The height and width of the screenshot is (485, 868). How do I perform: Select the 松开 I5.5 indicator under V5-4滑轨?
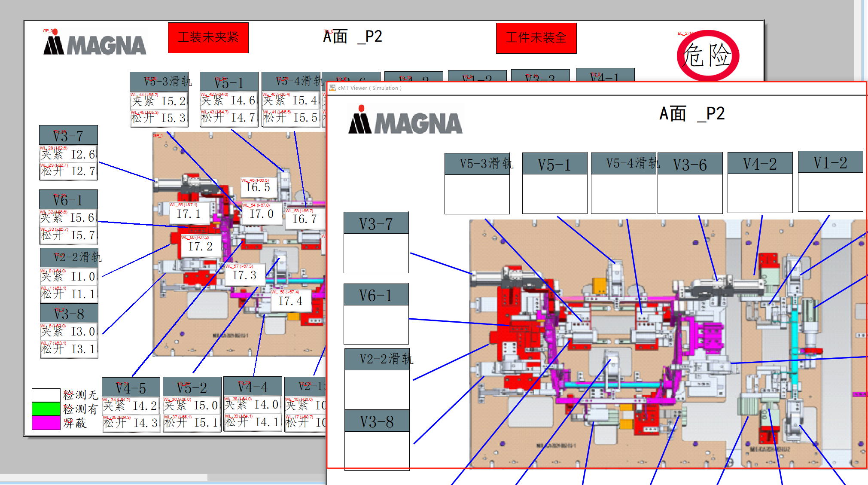click(x=291, y=117)
